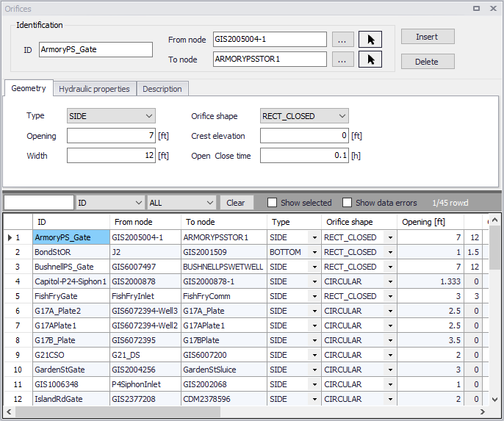Image resolution: width=504 pixels, height=421 pixels.
Task: Click the Delete button
Action: [428, 62]
